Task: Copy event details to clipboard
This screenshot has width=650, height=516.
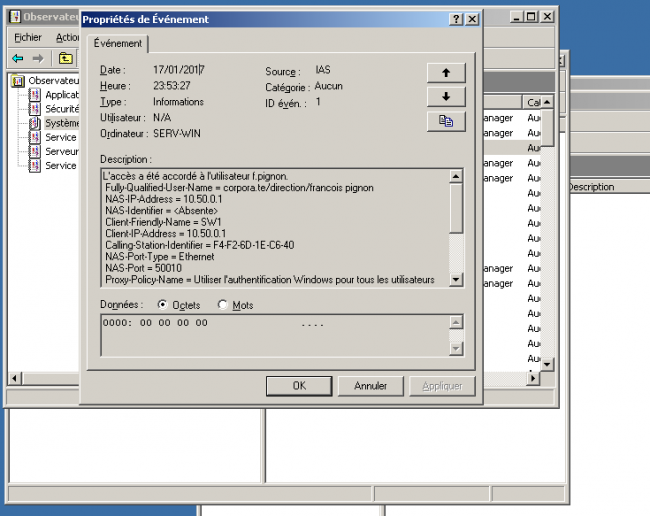Action: tap(446, 121)
